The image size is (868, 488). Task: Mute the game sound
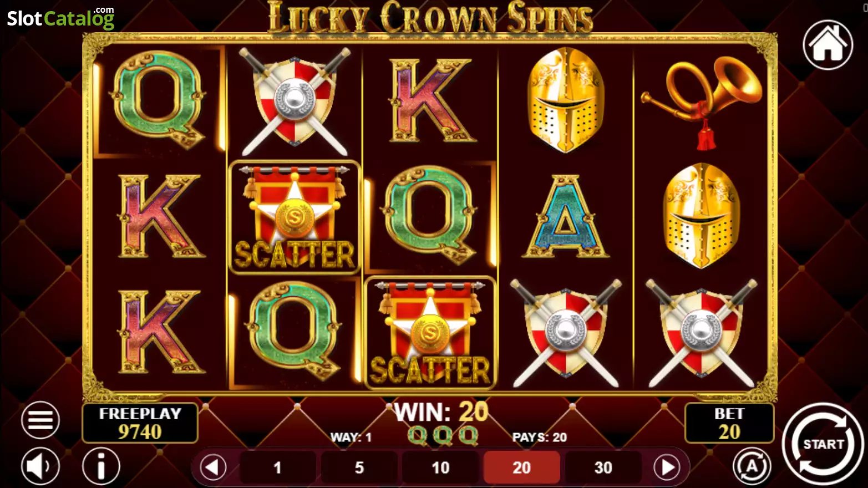click(40, 466)
